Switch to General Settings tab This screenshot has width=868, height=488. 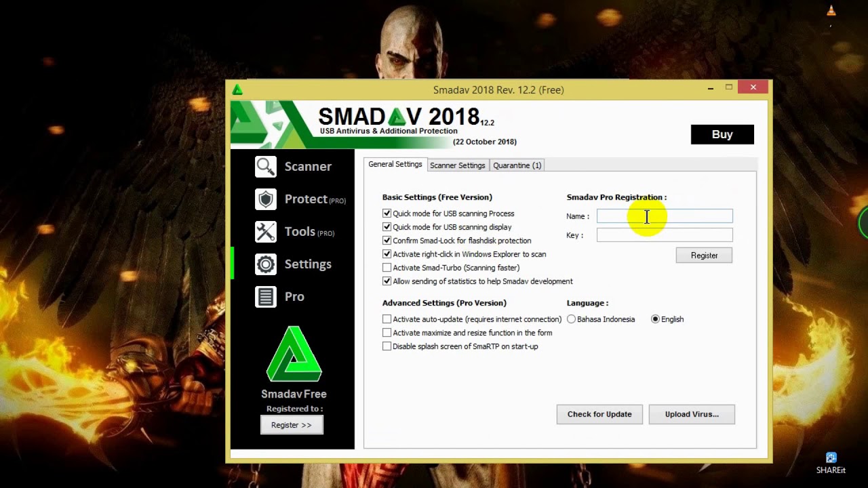click(x=395, y=165)
